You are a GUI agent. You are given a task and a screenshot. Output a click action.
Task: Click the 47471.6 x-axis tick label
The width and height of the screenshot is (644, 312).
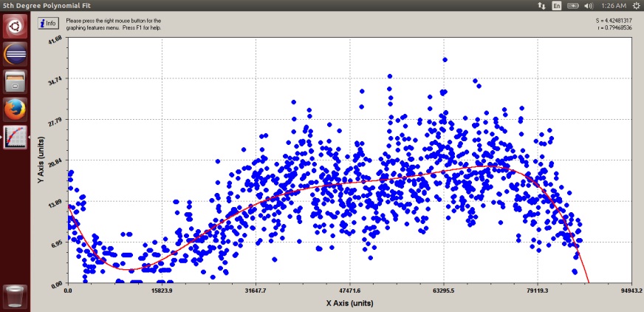pyautogui.click(x=349, y=291)
